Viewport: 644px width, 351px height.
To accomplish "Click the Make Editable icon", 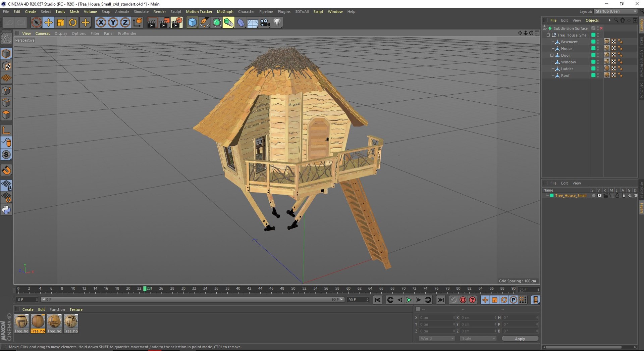I will [x=6, y=39].
